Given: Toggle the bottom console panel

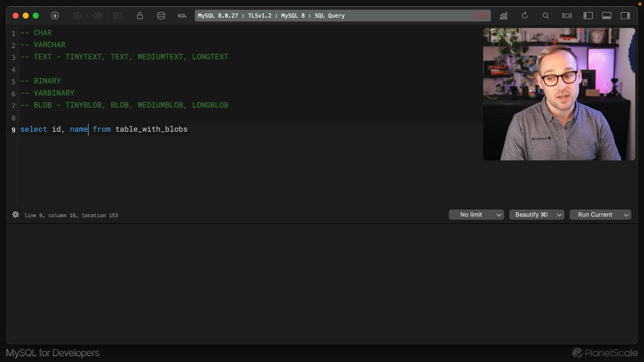Looking at the screenshot, I should point(607,16).
